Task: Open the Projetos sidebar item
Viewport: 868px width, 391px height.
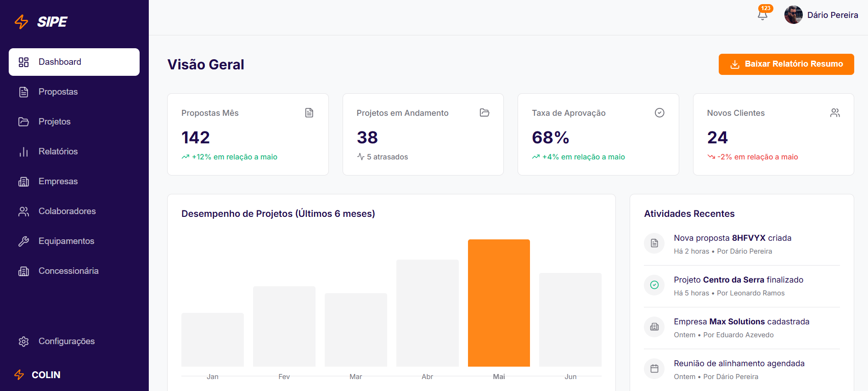Action: 74,122
